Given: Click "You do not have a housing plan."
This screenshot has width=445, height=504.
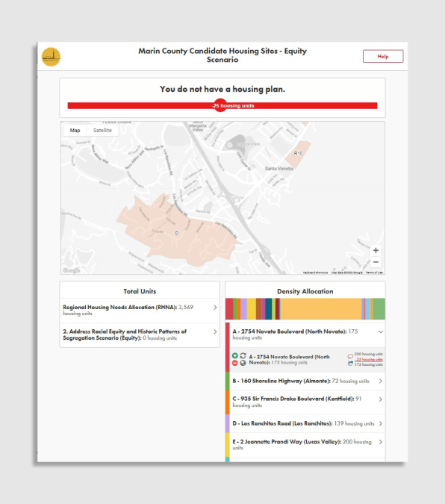Looking at the screenshot, I should [x=222, y=89].
